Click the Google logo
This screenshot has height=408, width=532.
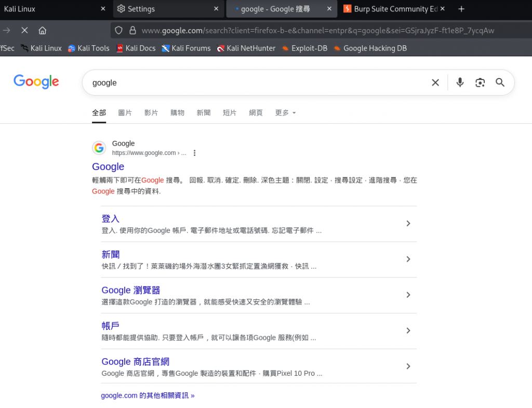36,82
